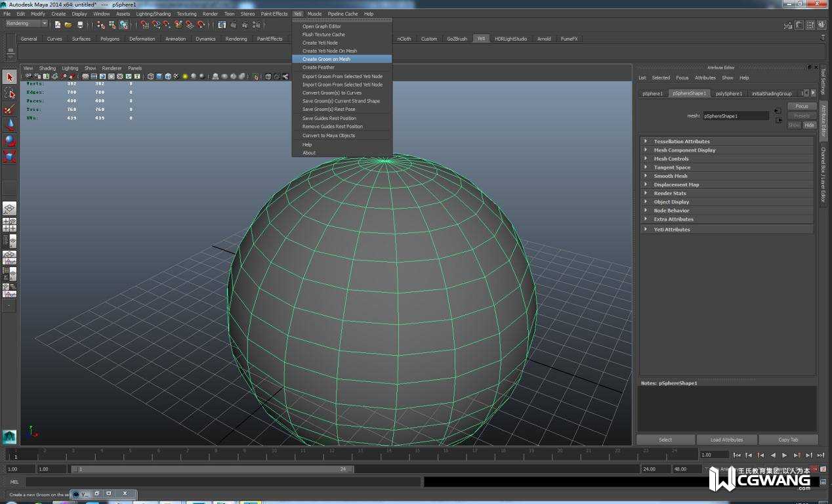The width and height of the screenshot is (832, 504).
Task: Switch to single perspective view layout
Action: click(x=9, y=209)
